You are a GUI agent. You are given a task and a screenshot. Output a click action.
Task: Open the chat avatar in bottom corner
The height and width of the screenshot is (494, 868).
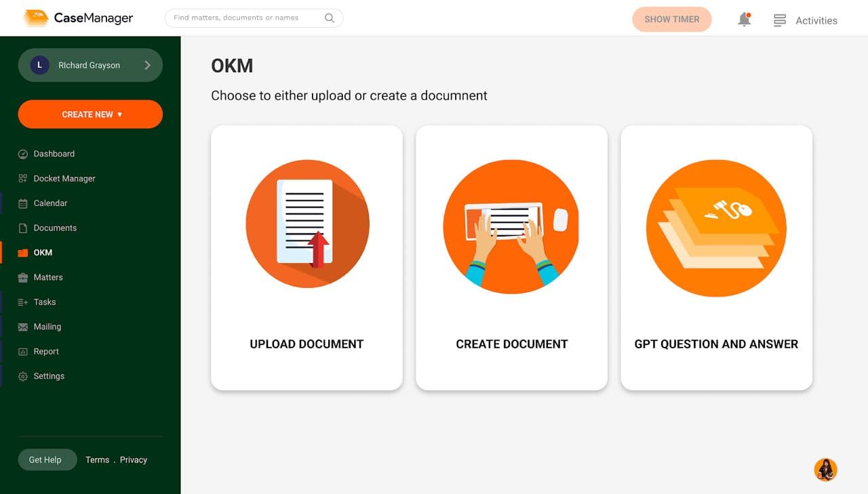[825, 470]
